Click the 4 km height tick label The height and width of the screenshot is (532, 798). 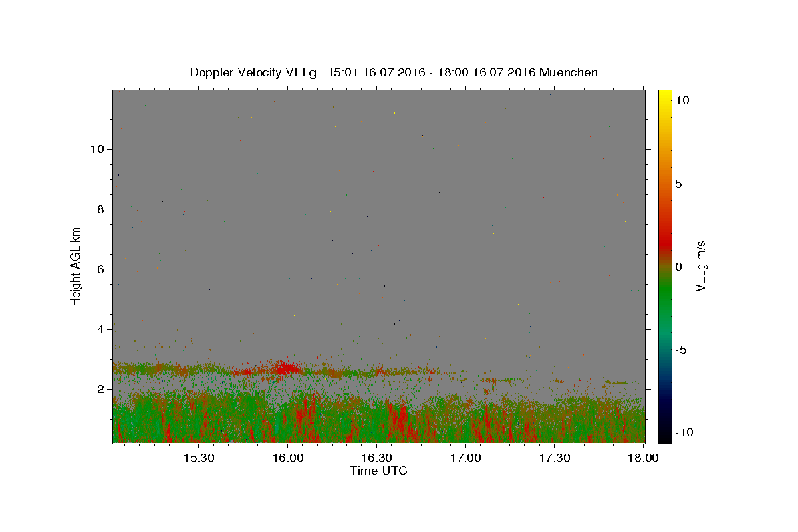click(101, 329)
